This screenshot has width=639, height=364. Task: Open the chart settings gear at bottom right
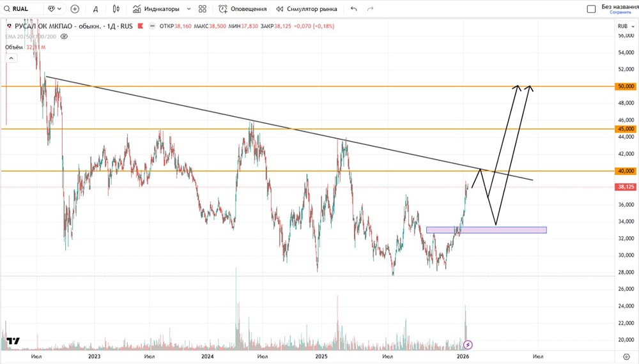[626, 357]
